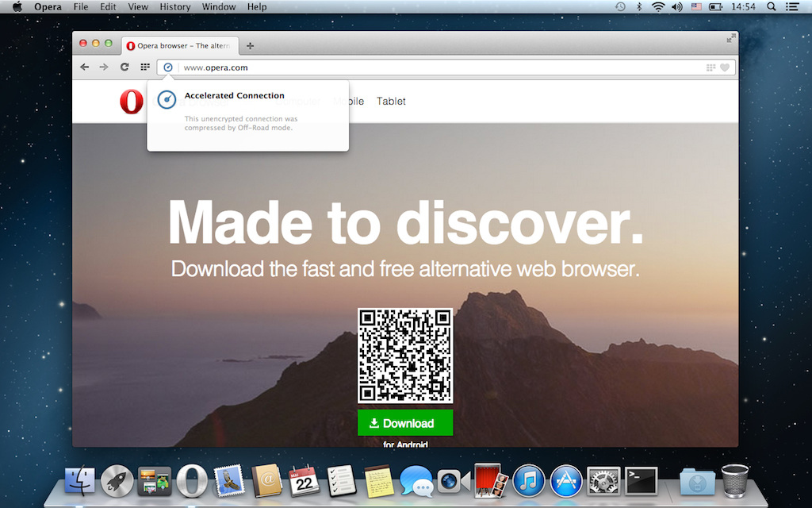Reload the page with the refresh icon
Image resolution: width=812 pixels, height=508 pixels.
click(x=124, y=67)
